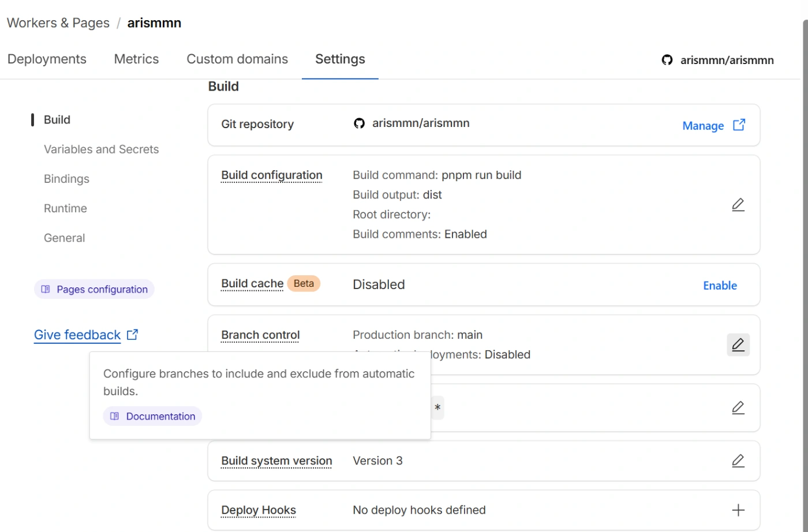This screenshot has height=532, width=808.
Task: Switch to the Deployments tab
Action: click(x=47, y=59)
